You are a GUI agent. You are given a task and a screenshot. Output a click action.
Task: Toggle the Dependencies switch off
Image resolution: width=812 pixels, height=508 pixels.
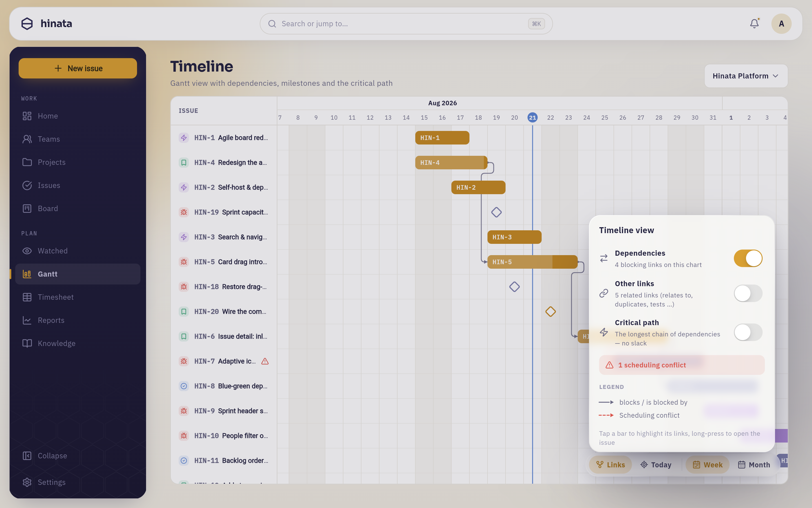[x=748, y=258]
